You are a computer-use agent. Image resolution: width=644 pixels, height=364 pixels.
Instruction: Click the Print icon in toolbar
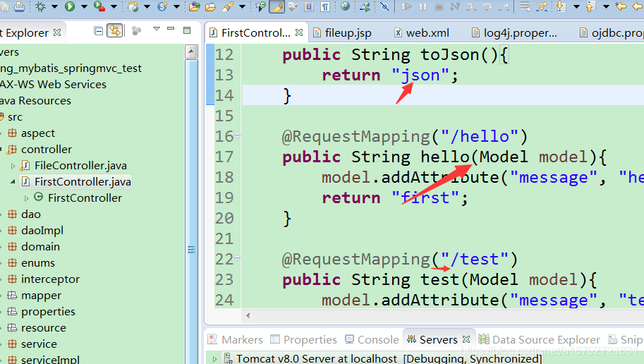(x=19, y=6)
